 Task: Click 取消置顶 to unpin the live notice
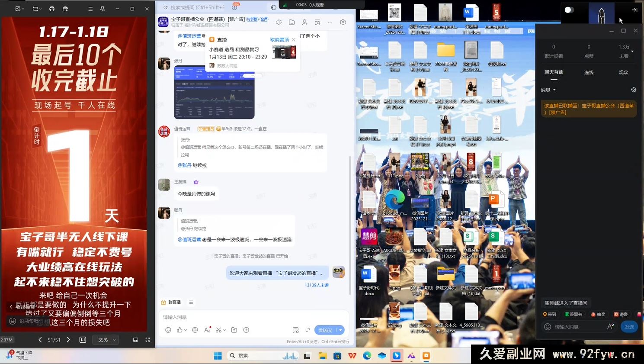(x=279, y=39)
